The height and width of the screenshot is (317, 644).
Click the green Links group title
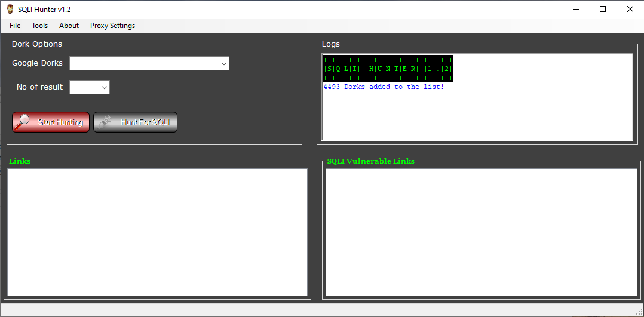pos(20,161)
